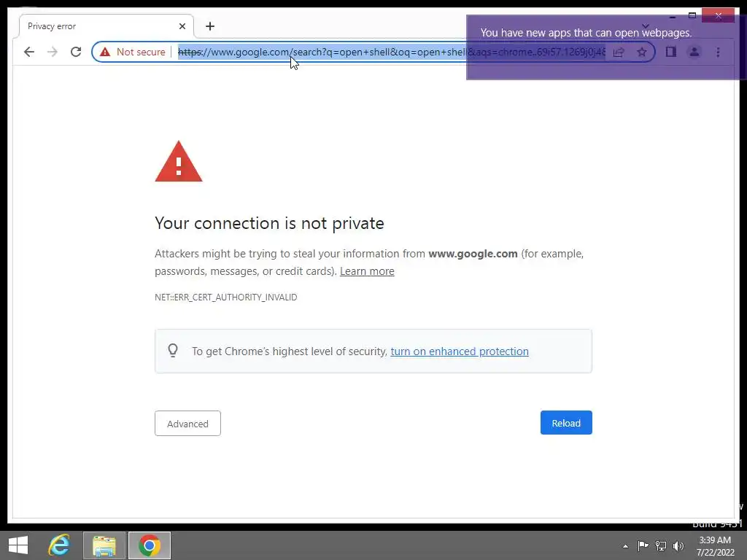This screenshot has width=747, height=560.
Task: Click the lightbulb tip icon
Action: [x=173, y=351]
